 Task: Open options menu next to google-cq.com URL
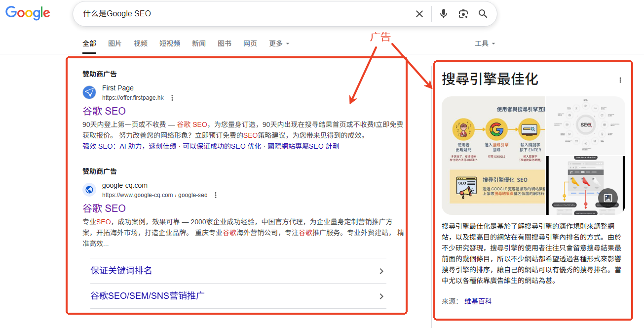click(x=216, y=195)
